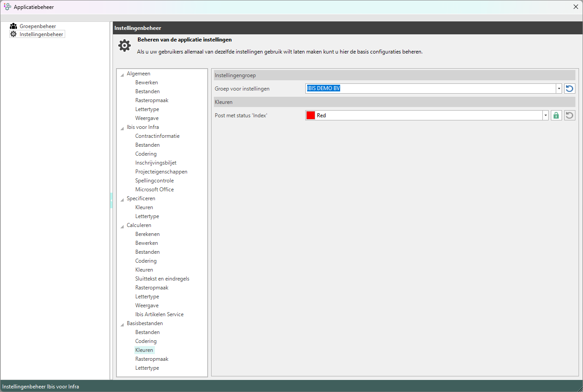Viewport: 583px width, 392px height.
Task: Collapse the Ibis voor Infra node
Action: click(x=122, y=128)
